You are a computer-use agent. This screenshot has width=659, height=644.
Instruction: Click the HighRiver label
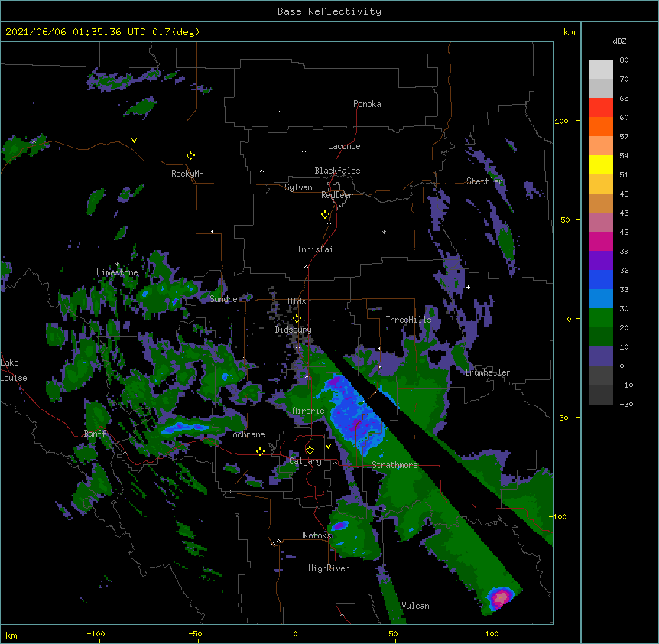(x=329, y=568)
